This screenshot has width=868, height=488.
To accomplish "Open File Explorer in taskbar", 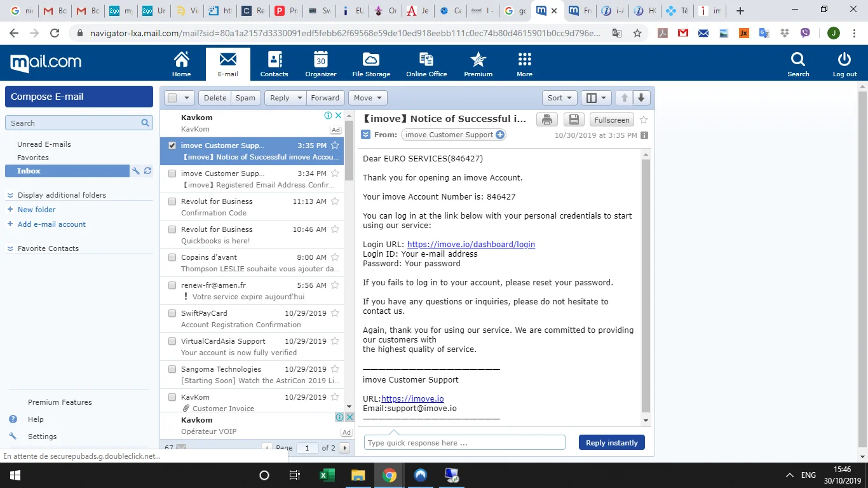I will [x=358, y=475].
